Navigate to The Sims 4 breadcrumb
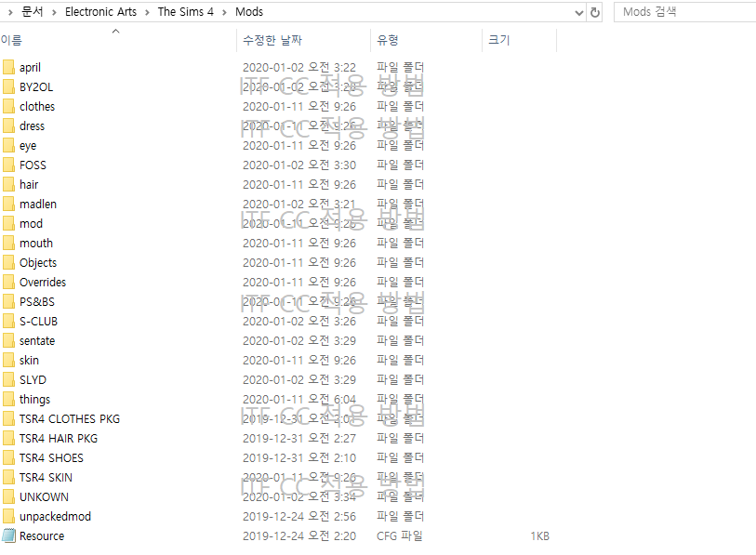 (186, 11)
